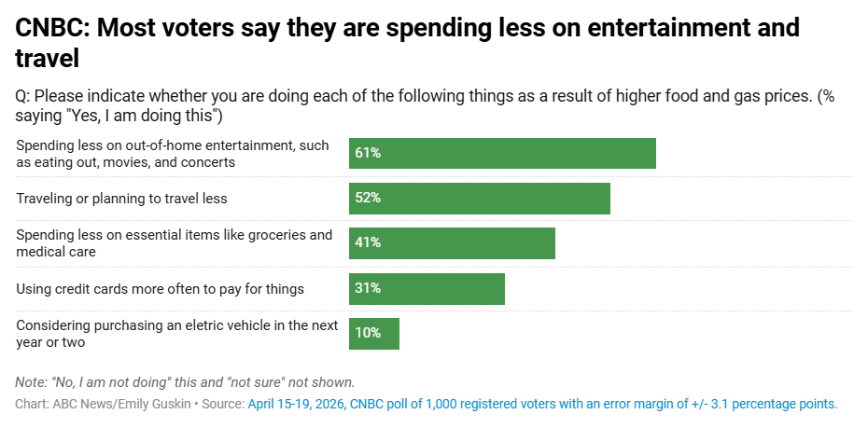Screen dimensions: 868x428
Task: Select the "Considering purchasing an eletric vehicle" label
Action: [x=175, y=334]
